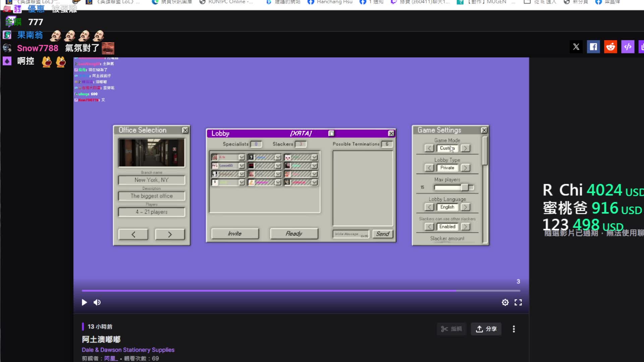Focus the Write Message chat input
644x362 pixels.
(351, 234)
